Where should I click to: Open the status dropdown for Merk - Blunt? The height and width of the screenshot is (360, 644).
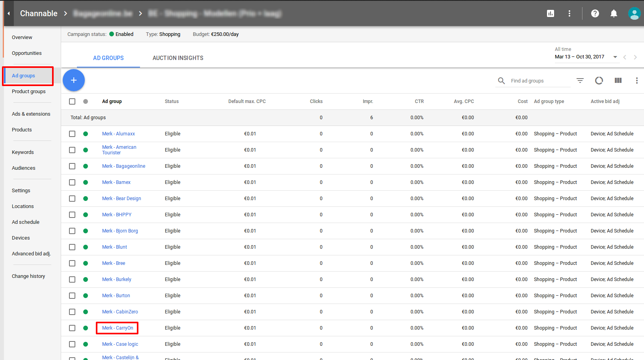[86, 247]
